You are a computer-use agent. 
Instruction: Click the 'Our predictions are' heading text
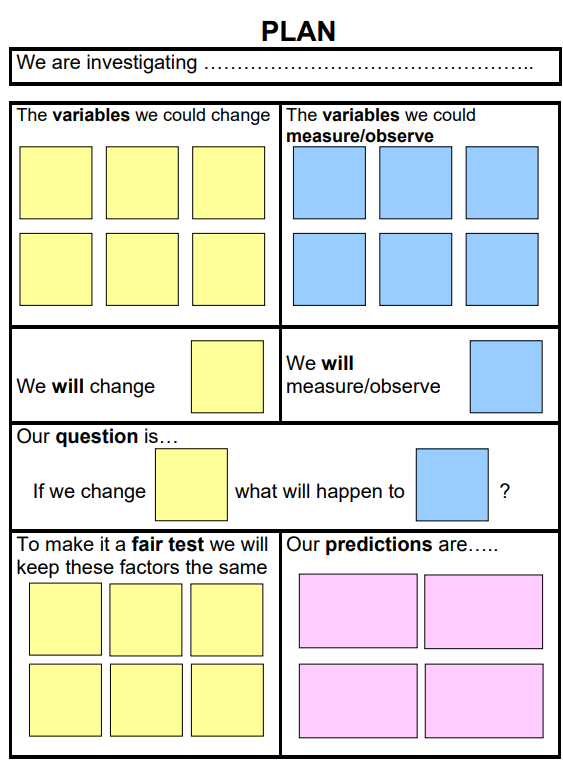(392, 544)
